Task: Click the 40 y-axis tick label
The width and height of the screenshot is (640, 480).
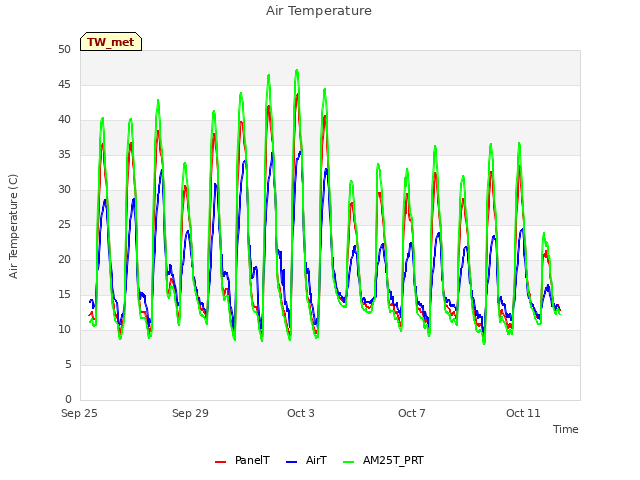Action: (x=64, y=120)
